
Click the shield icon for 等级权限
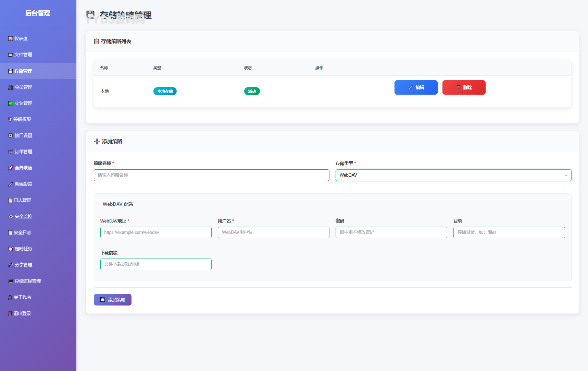tap(10, 119)
